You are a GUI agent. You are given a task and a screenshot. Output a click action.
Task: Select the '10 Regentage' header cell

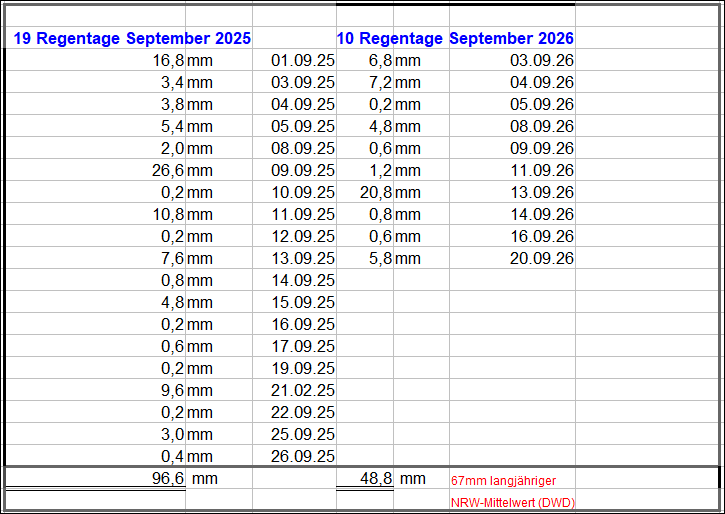[x=389, y=38]
